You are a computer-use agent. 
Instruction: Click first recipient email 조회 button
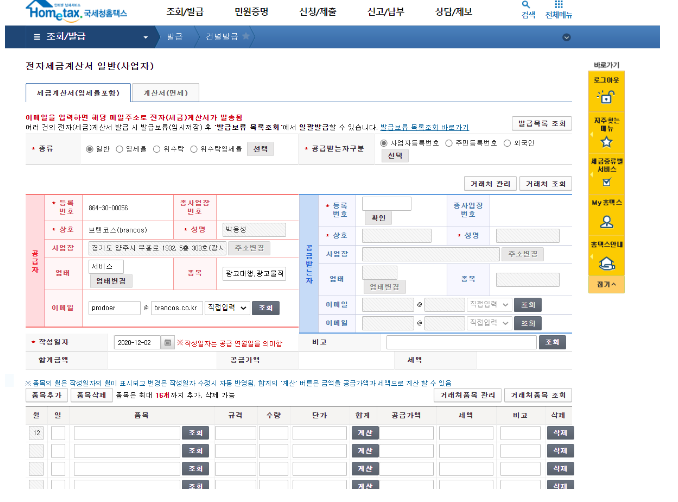pyautogui.click(x=528, y=305)
